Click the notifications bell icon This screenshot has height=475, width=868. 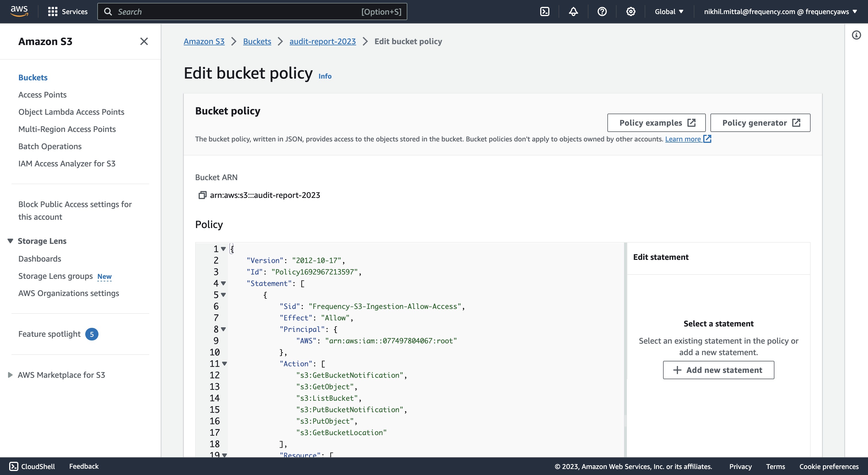click(x=573, y=12)
